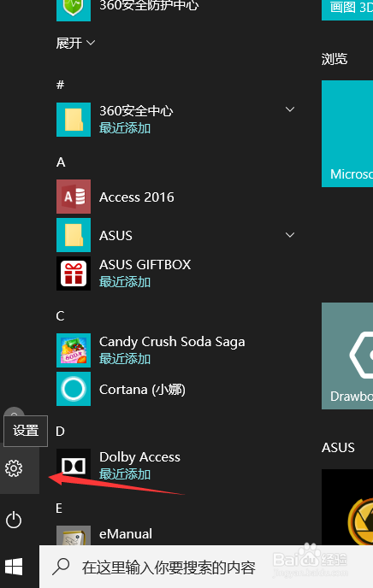The image size is (373, 588).
Task: Click the 360安全防护中心 label
Action: 149,5
